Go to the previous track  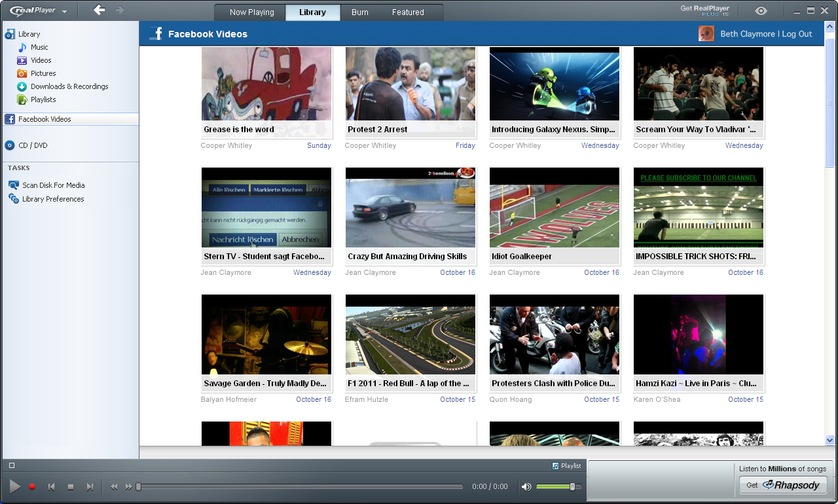click(x=52, y=487)
